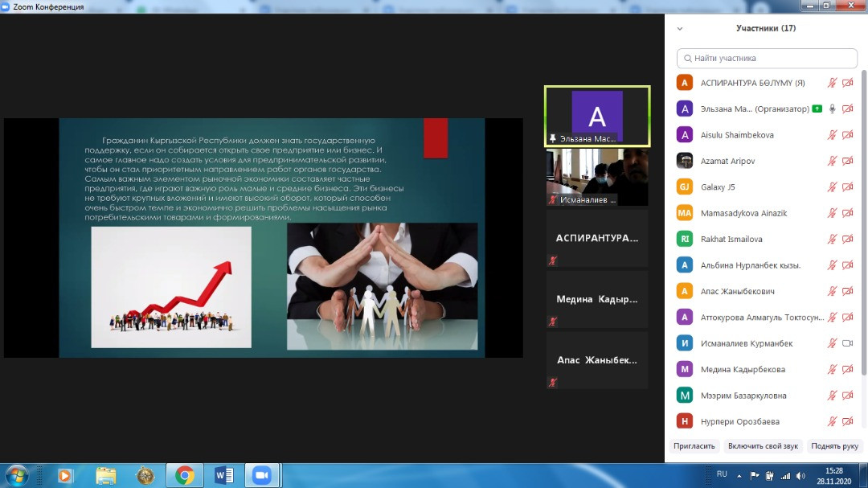Select the Исманалиев video thumbnail

[x=596, y=177]
